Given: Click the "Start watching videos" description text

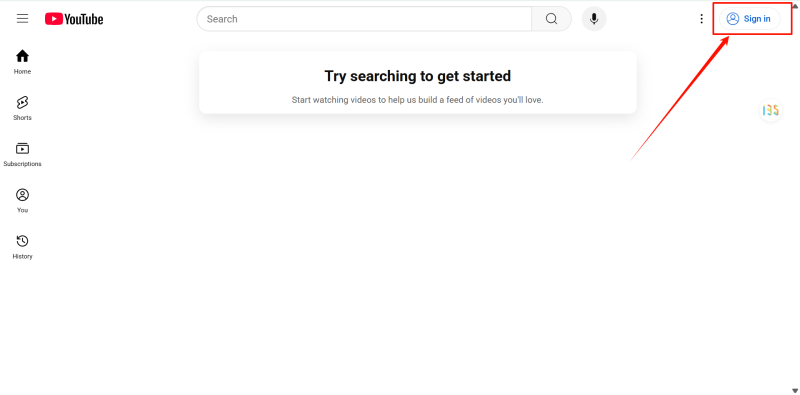Looking at the screenshot, I should [x=417, y=100].
